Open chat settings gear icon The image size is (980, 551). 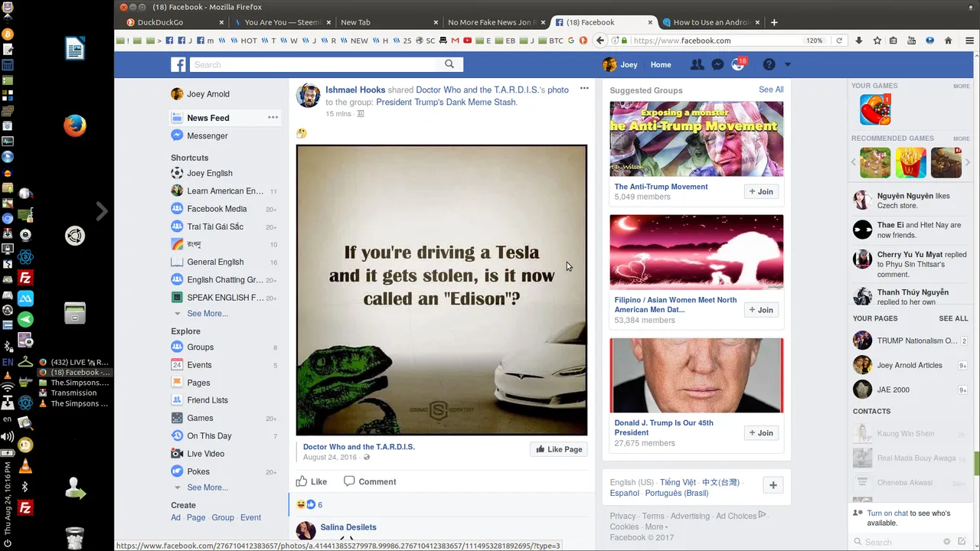947,542
